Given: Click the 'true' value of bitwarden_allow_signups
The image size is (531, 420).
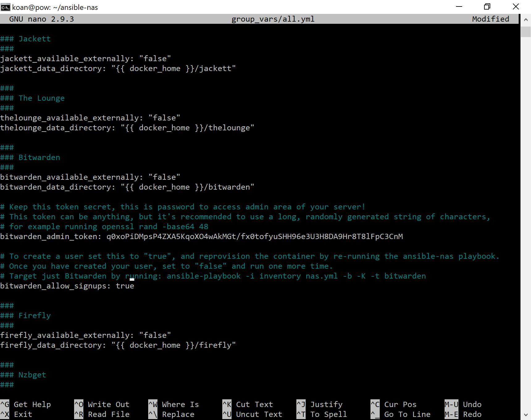Looking at the screenshot, I should coord(125,286).
